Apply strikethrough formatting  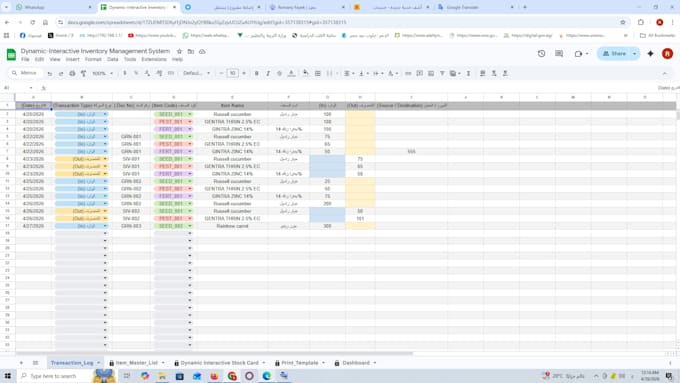279,73
